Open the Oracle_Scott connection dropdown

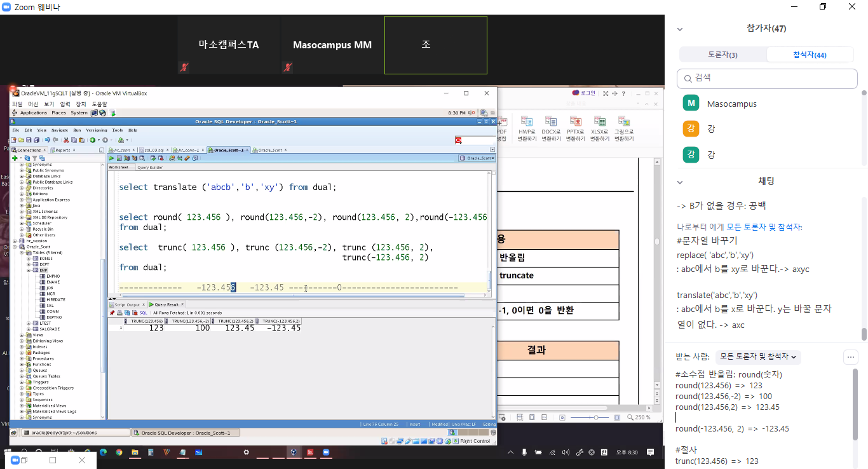(x=477, y=158)
